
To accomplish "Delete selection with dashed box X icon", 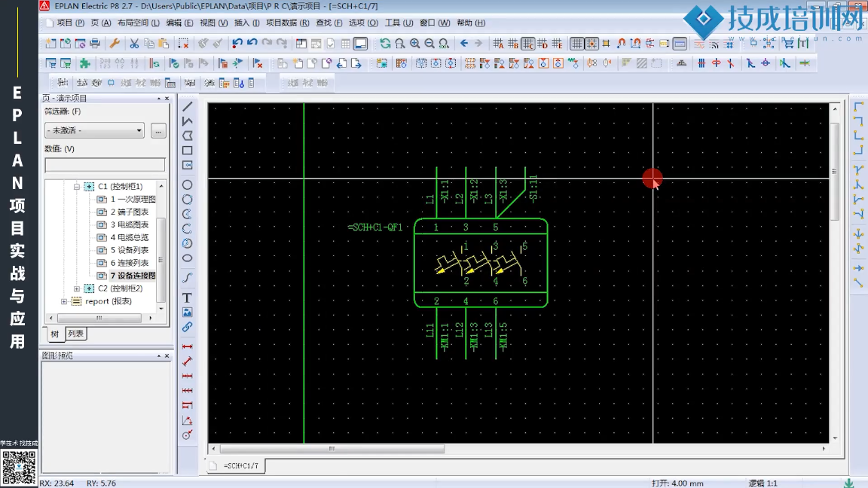I will 183,43.
